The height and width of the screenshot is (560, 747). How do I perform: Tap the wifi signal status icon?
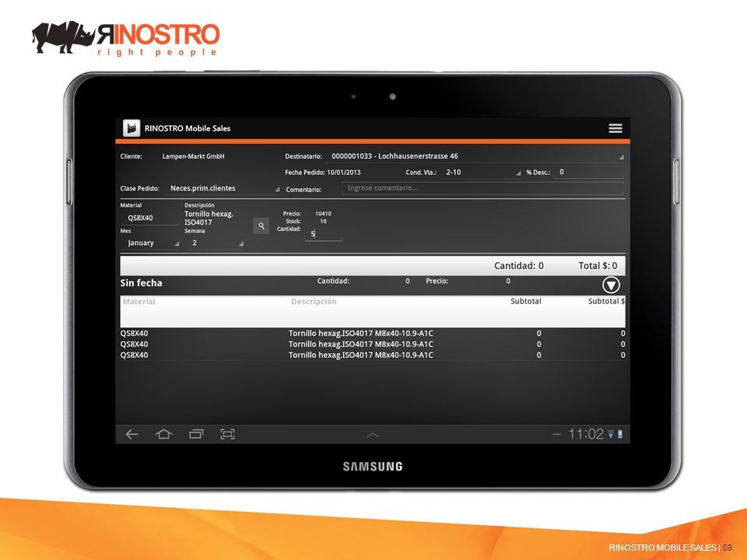(610, 434)
